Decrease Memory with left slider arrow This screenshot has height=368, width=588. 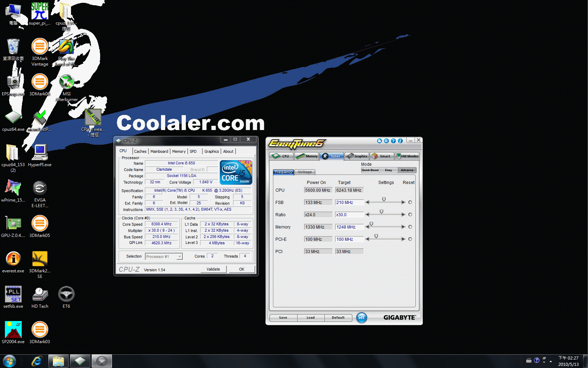(367, 227)
